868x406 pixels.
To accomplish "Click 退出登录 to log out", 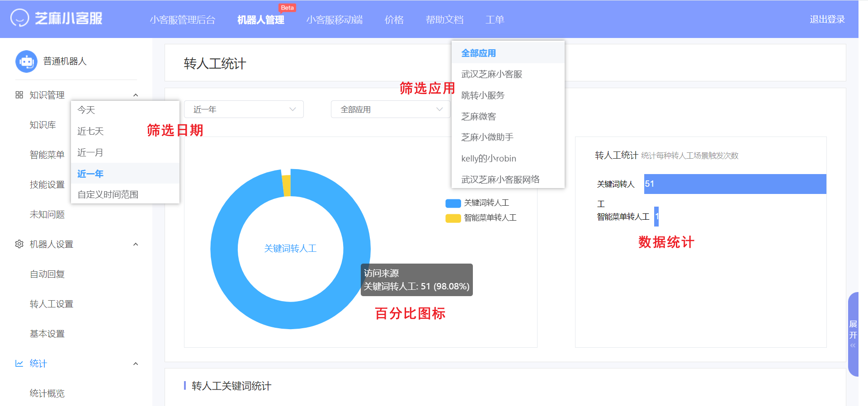I will (x=827, y=19).
